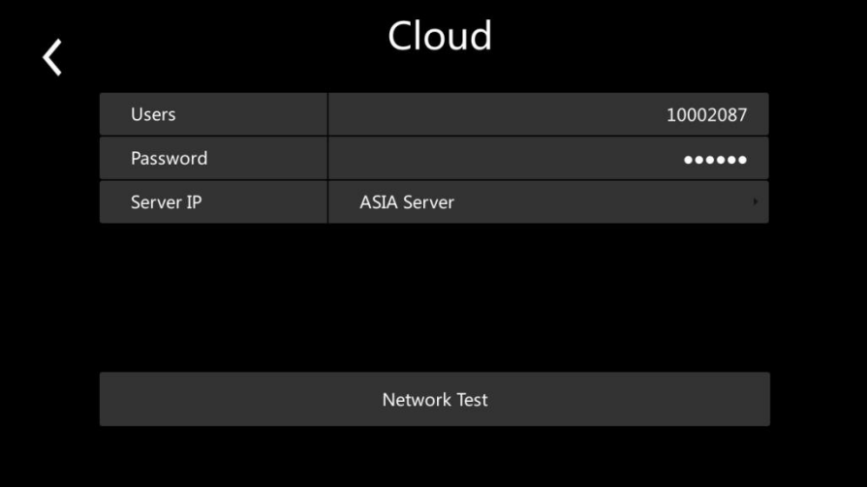Click the Users label cell
Image resolution: width=868 pixels, height=488 pixels.
pyautogui.click(x=213, y=114)
